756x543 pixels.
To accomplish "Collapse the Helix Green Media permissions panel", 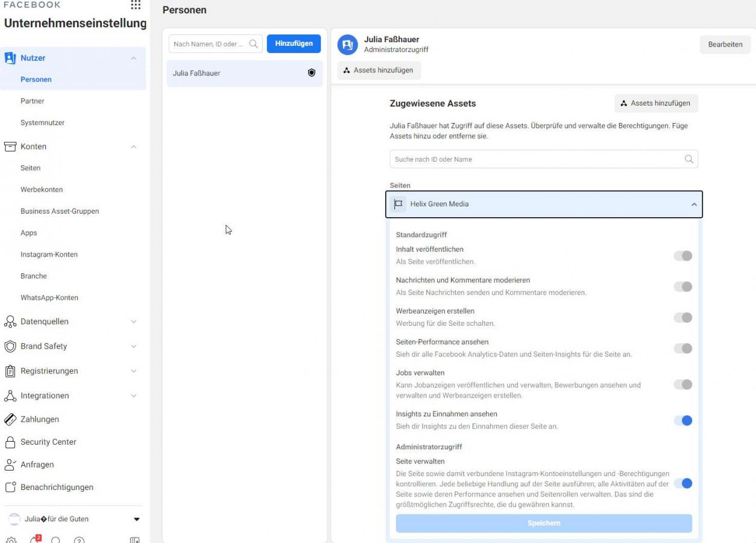I will (x=694, y=205).
